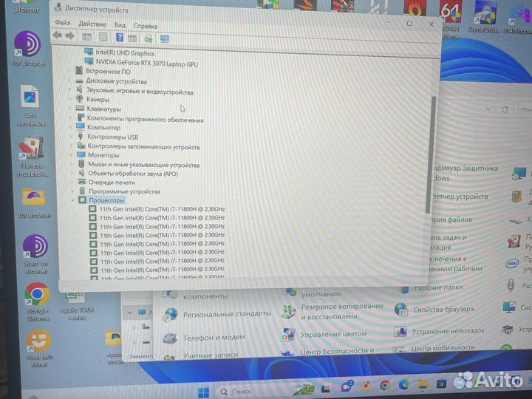Open the Действие menu
This screenshot has height=399, width=532.
pyautogui.click(x=92, y=24)
